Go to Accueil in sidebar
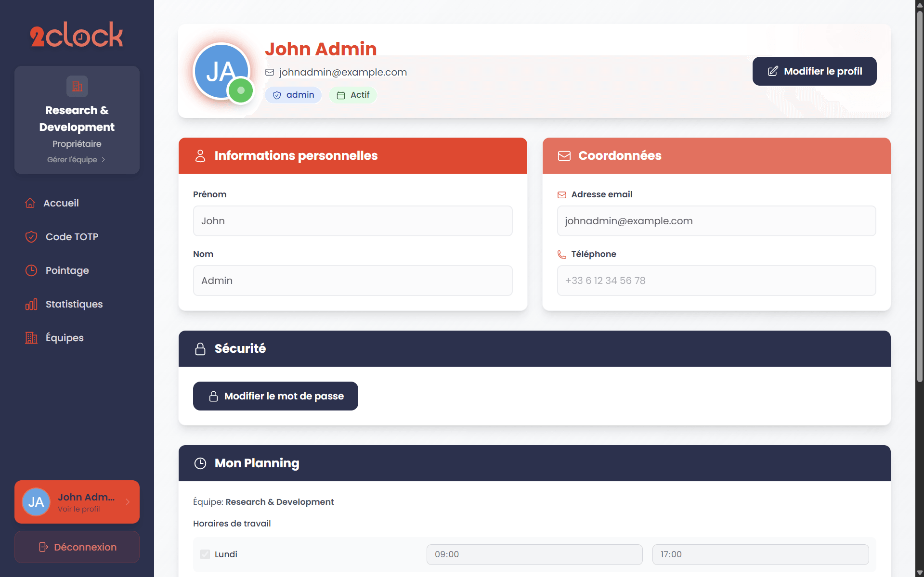The width and height of the screenshot is (924, 577). (61, 203)
